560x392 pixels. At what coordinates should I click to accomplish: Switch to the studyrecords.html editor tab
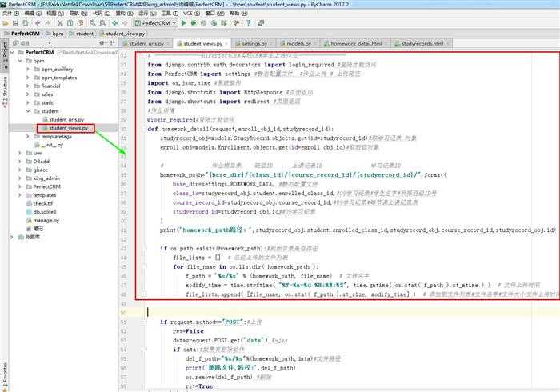[x=422, y=43]
